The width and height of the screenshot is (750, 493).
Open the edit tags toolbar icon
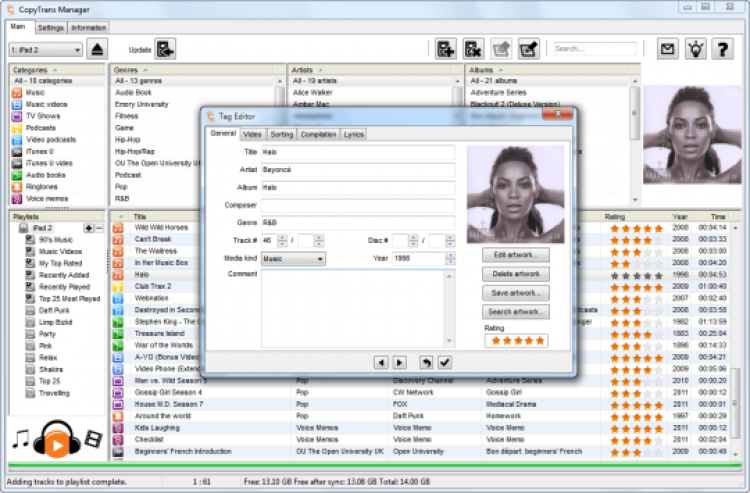(x=529, y=49)
